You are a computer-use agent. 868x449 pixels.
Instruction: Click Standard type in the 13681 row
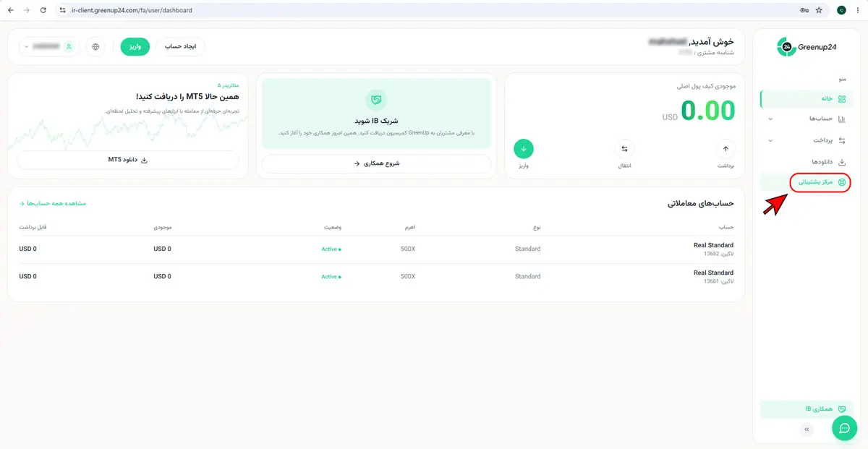tap(528, 276)
